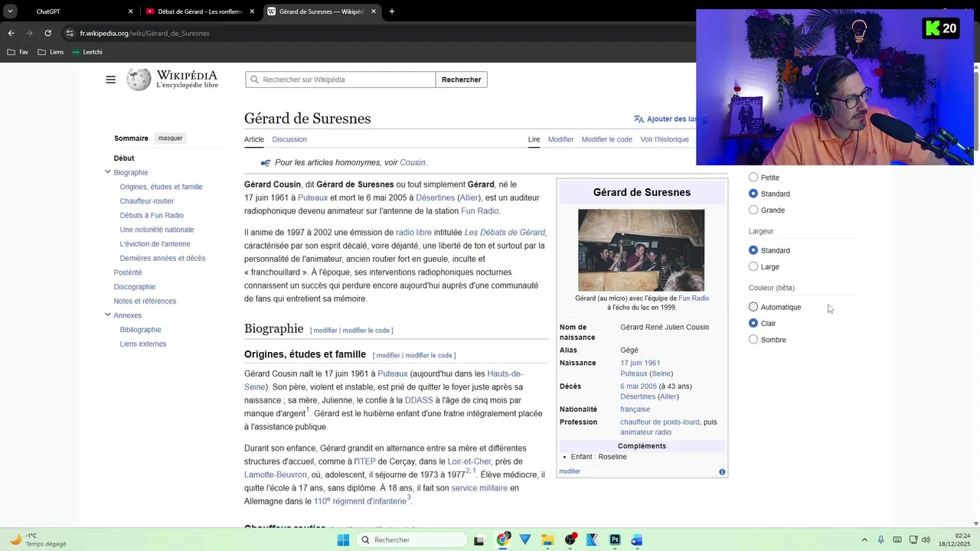Go back with browser back arrow
The image size is (980, 551).
coord(11,33)
